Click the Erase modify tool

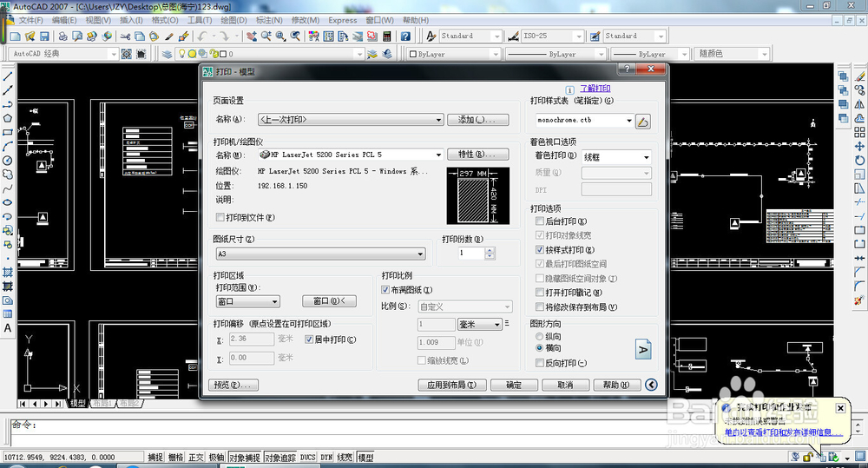[859, 76]
